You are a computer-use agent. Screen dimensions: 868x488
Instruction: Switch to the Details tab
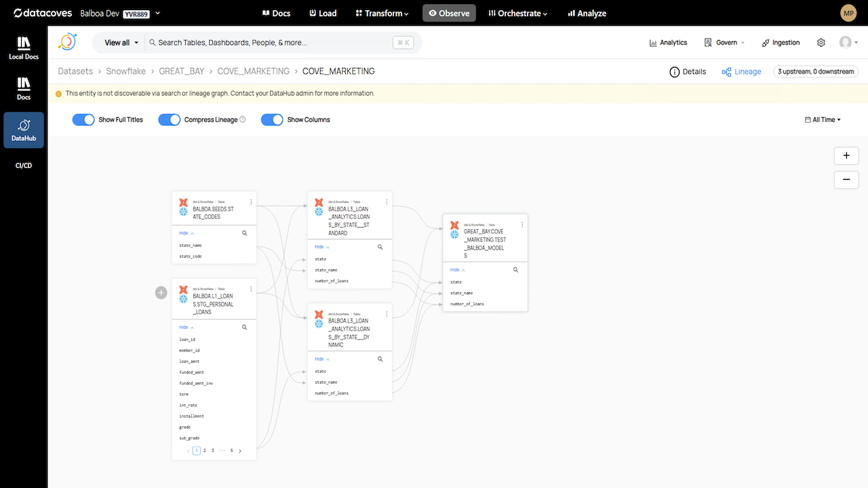[x=688, y=71]
